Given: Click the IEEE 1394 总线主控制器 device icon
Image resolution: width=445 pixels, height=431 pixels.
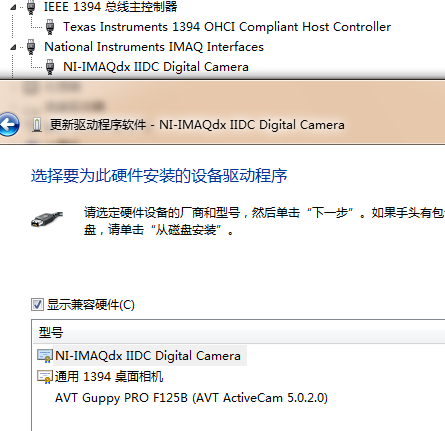Looking at the screenshot, I should [x=31, y=7].
